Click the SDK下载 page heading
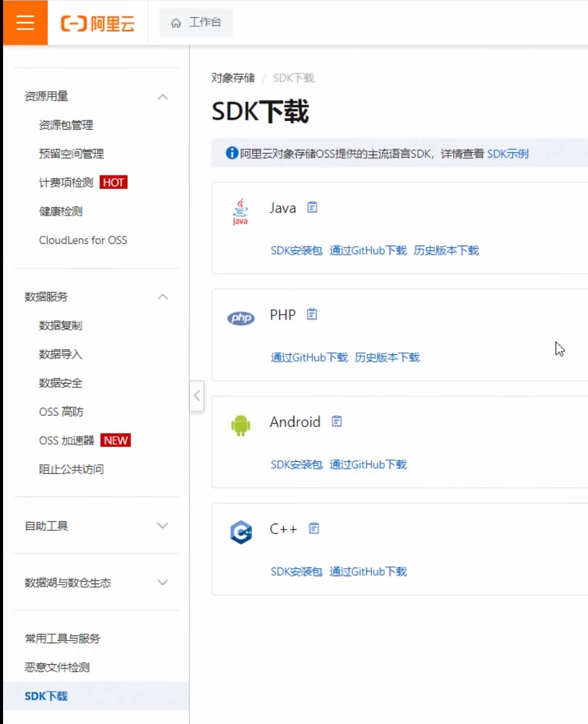 (260, 112)
